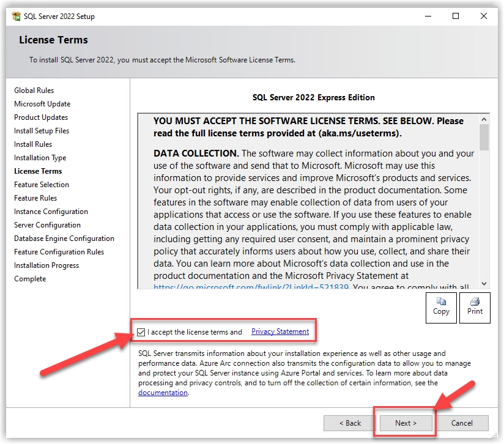Click the DATA COLLECTION paragraph heading

196,154
